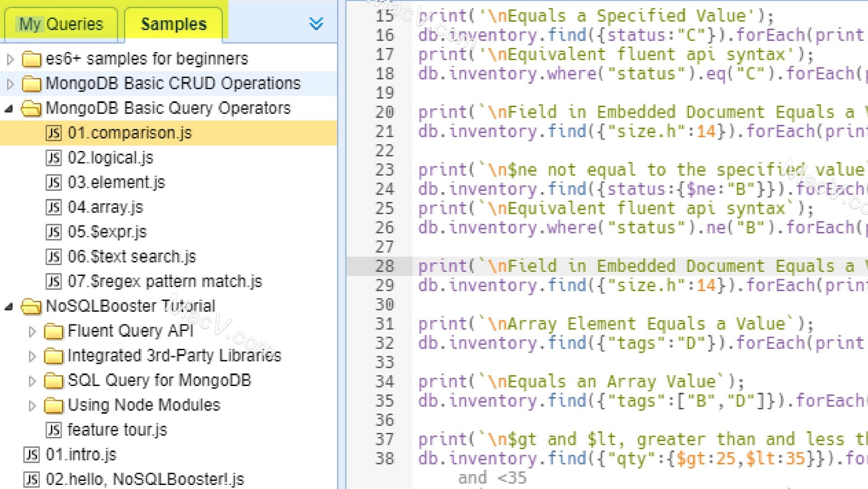Click the JS icon of 01.comparison.js
Image resolution: width=868 pixels, height=489 pixels.
click(53, 133)
